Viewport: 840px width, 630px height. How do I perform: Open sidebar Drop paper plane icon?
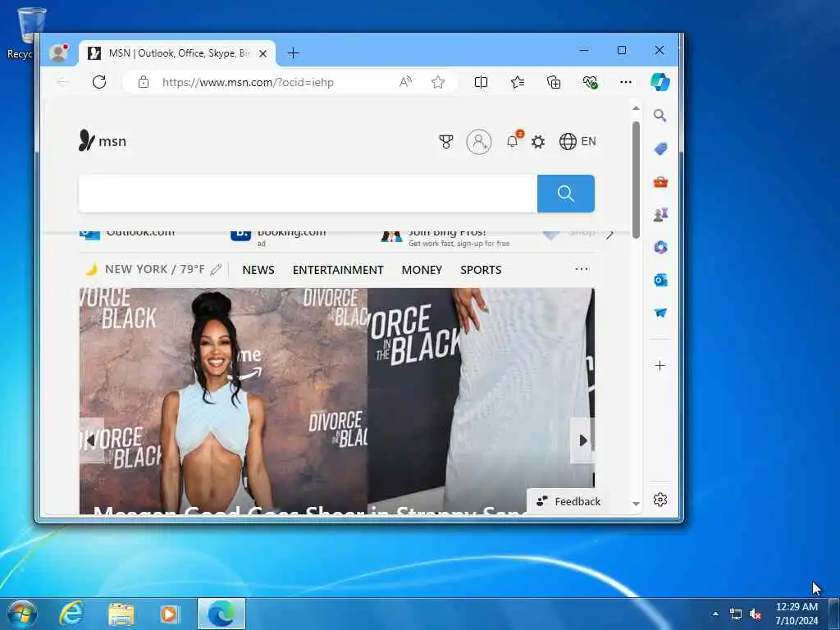(660, 313)
